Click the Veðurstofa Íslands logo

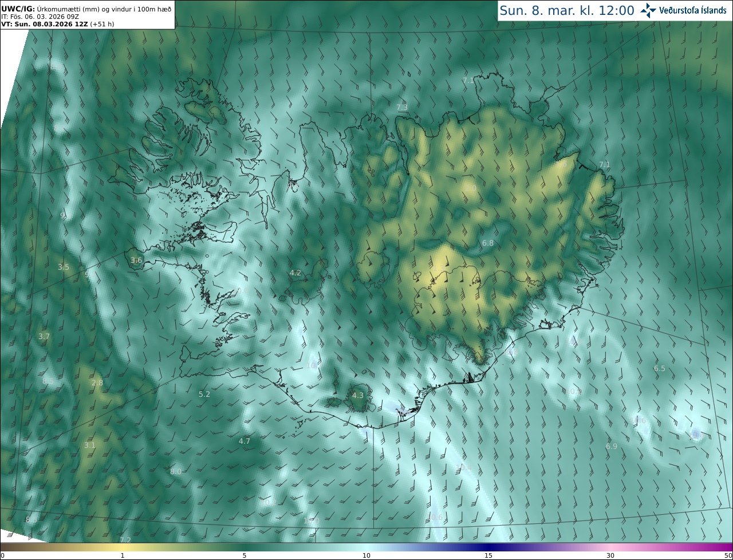point(684,10)
